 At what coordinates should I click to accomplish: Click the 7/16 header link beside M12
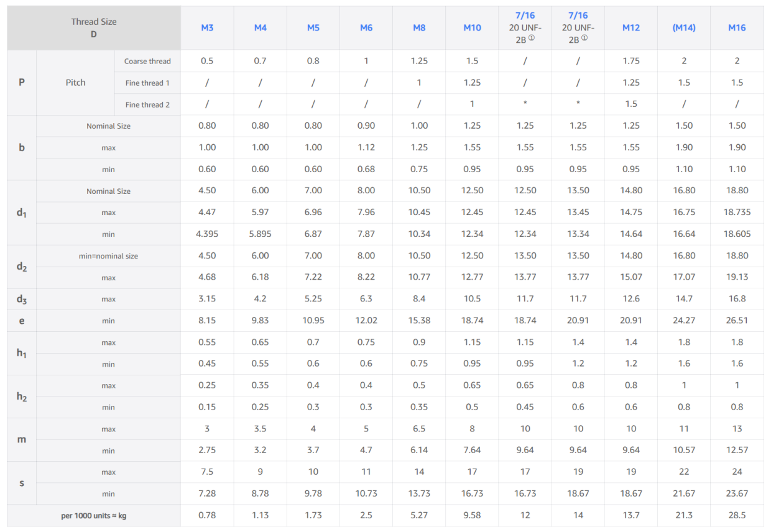[x=578, y=16]
